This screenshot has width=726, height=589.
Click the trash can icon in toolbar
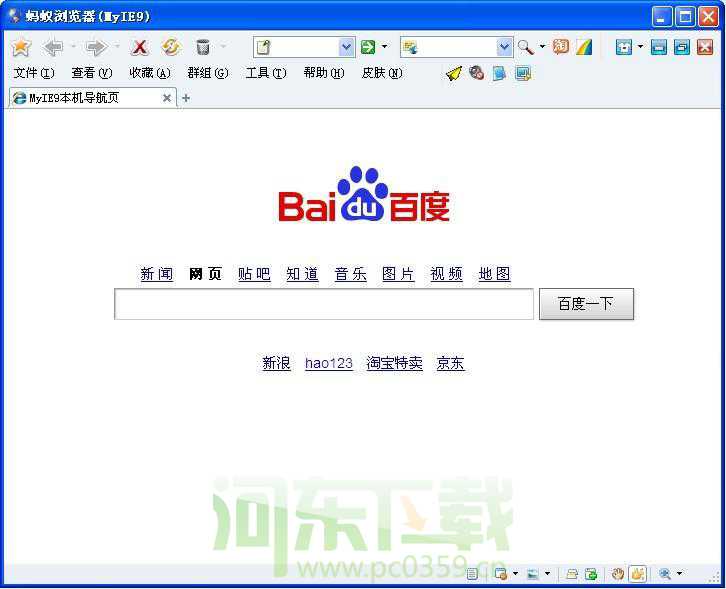click(203, 47)
